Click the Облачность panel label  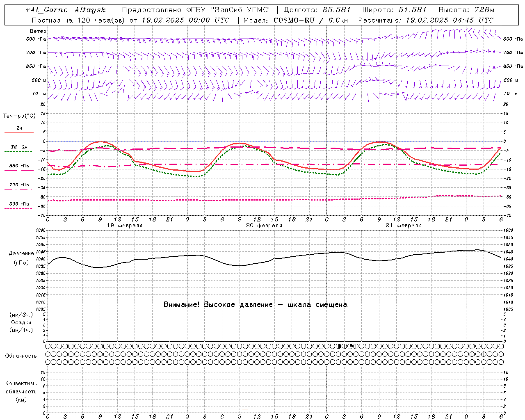[21, 356]
